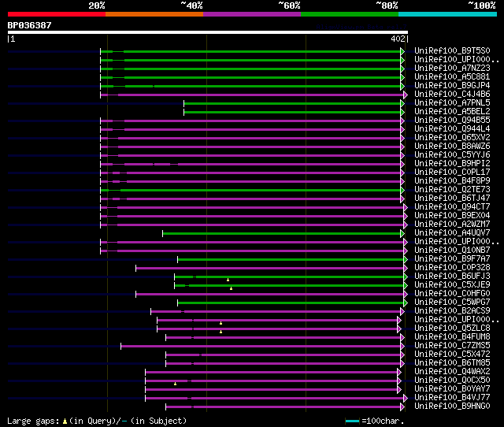The image size is (504, 427).
Task: Click the red 20% identity legend segment
Action: click(57, 14)
